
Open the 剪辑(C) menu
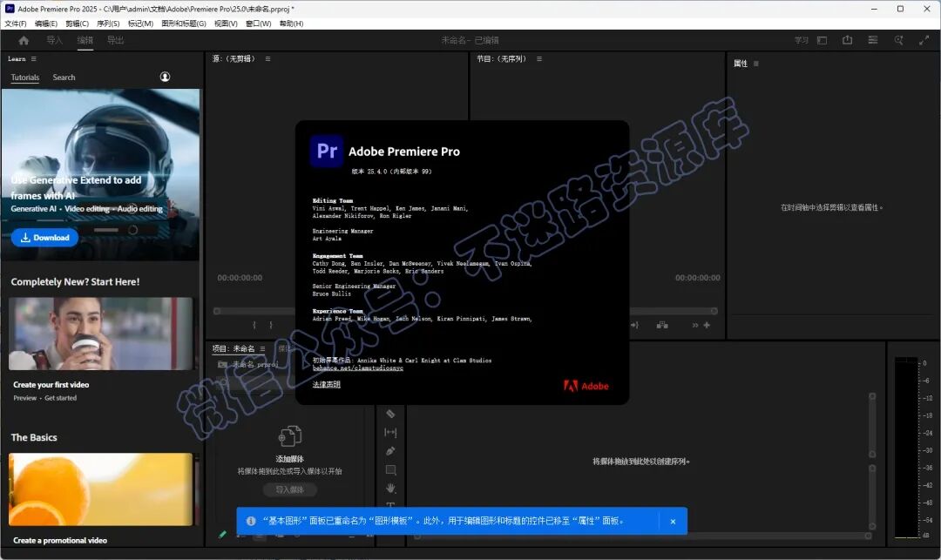(x=77, y=24)
